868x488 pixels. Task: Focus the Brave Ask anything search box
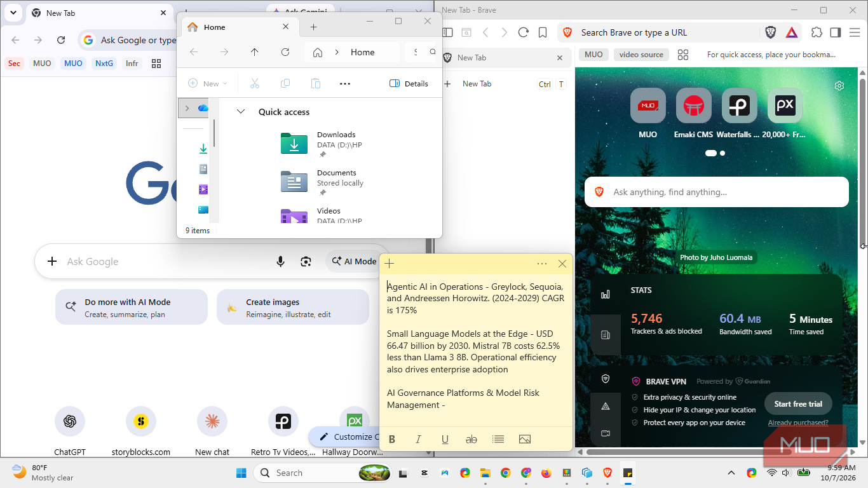tap(716, 192)
